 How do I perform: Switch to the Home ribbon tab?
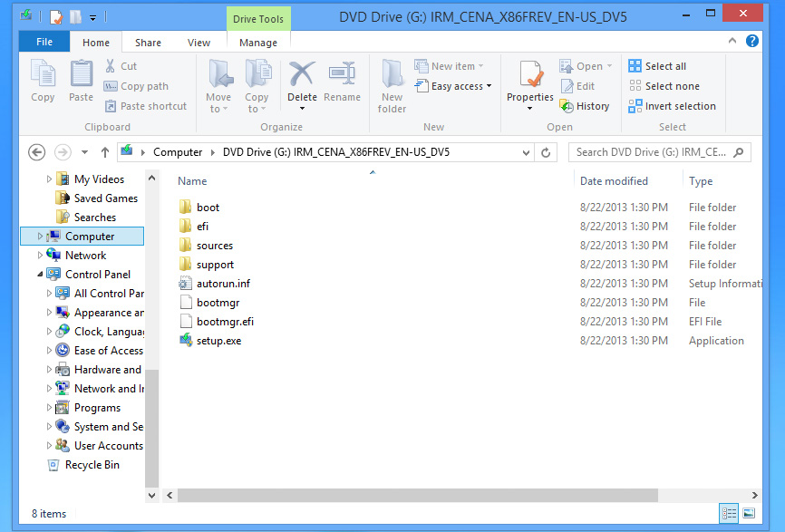click(95, 43)
